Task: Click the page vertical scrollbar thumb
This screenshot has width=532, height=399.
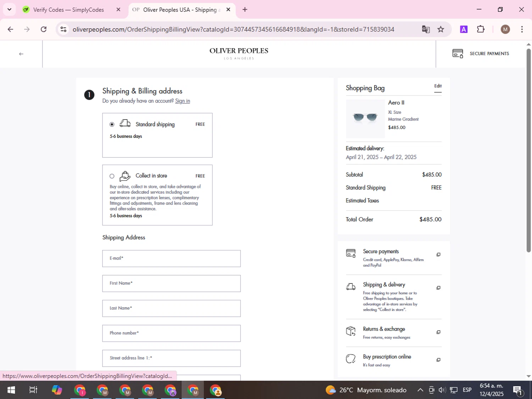Action: pyautogui.click(x=528, y=150)
